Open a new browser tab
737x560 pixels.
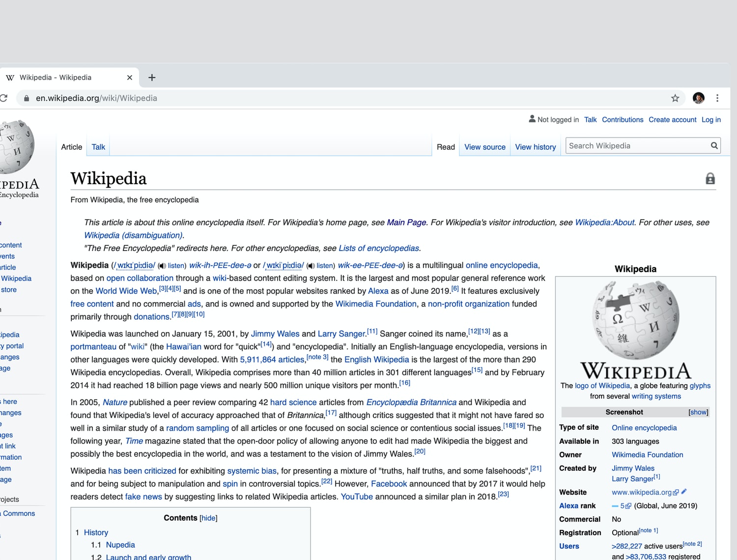(x=152, y=78)
